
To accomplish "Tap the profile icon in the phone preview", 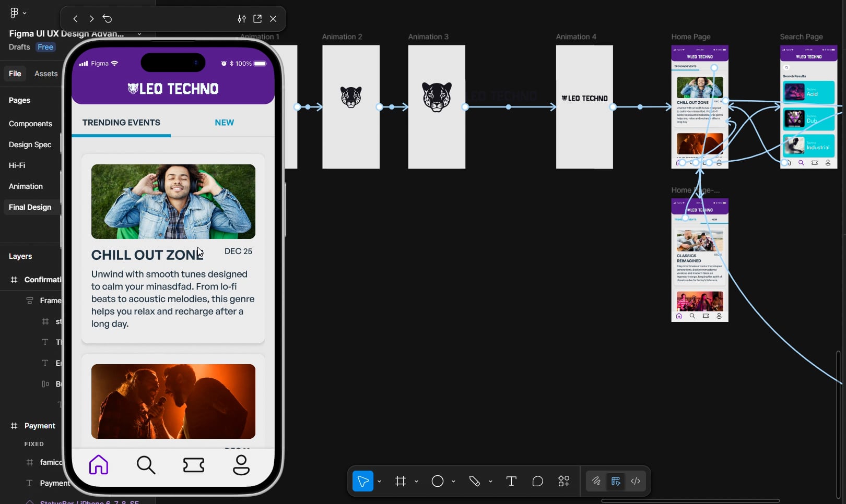I will (x=241, y=464).
